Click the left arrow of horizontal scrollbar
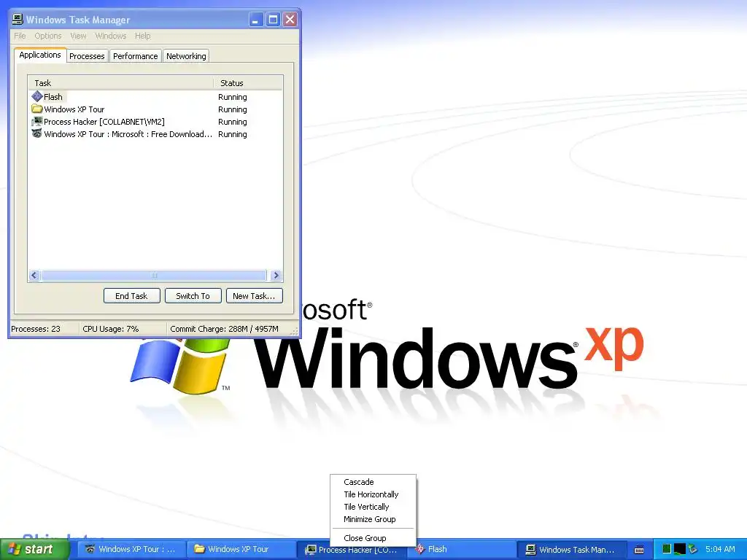 34,275
